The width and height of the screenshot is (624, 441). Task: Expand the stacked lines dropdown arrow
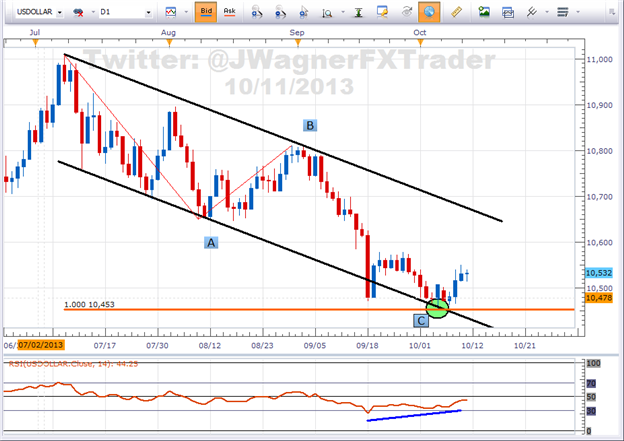578,12
